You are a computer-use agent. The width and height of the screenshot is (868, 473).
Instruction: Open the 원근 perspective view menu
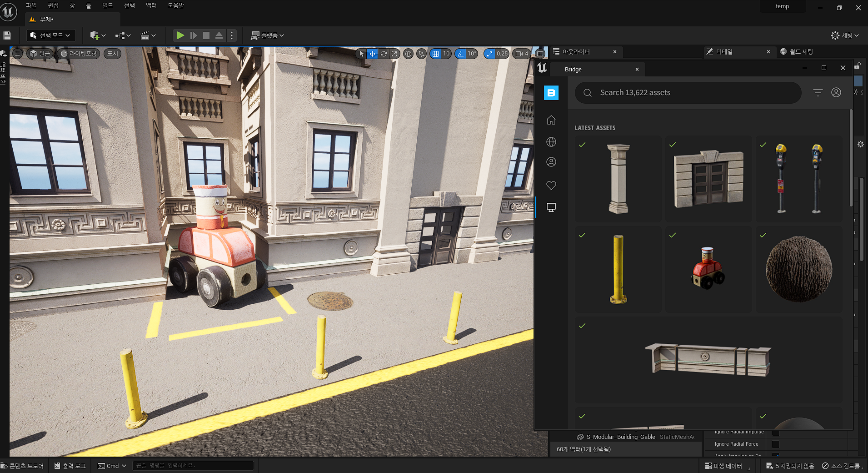click(x=40, y=54)
